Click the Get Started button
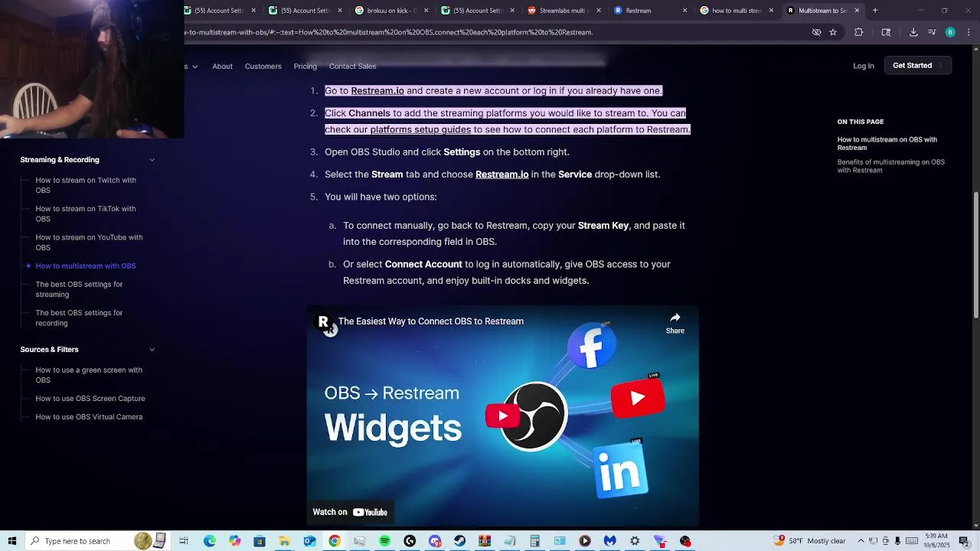980x551 pixels. 917,66
